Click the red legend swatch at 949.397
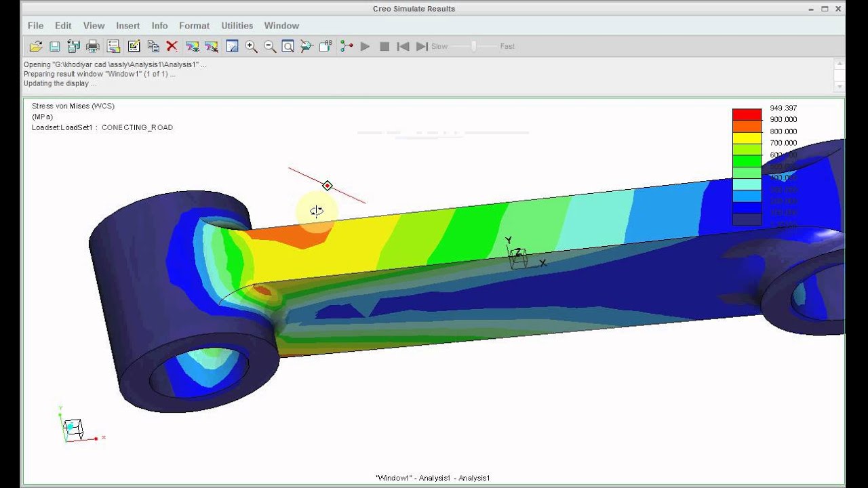Viewport: 868px width, 488px height. (x=747, y=115)
